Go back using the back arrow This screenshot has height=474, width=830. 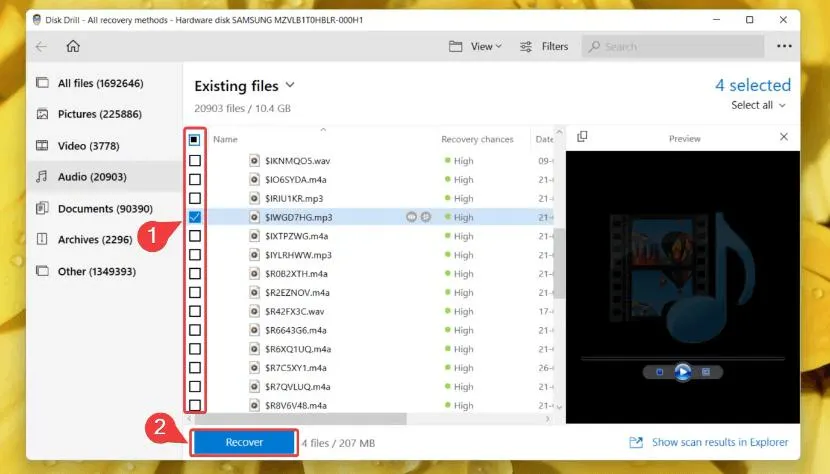click(41, 47)
